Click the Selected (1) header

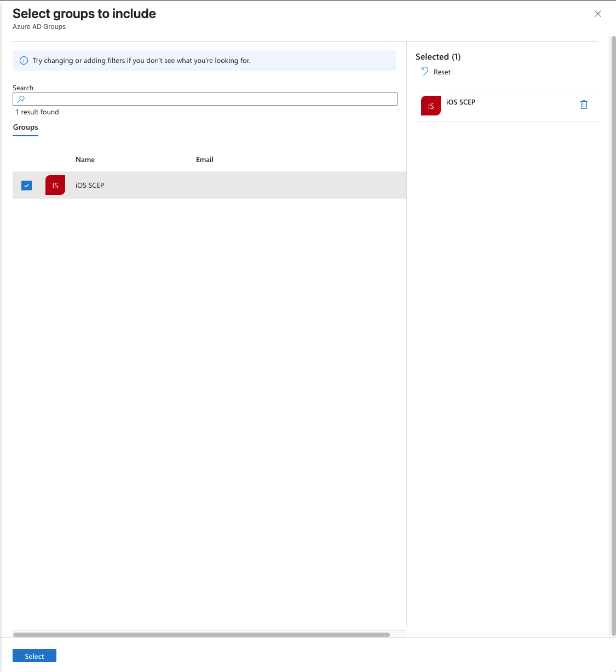click(x=438, y=56)
